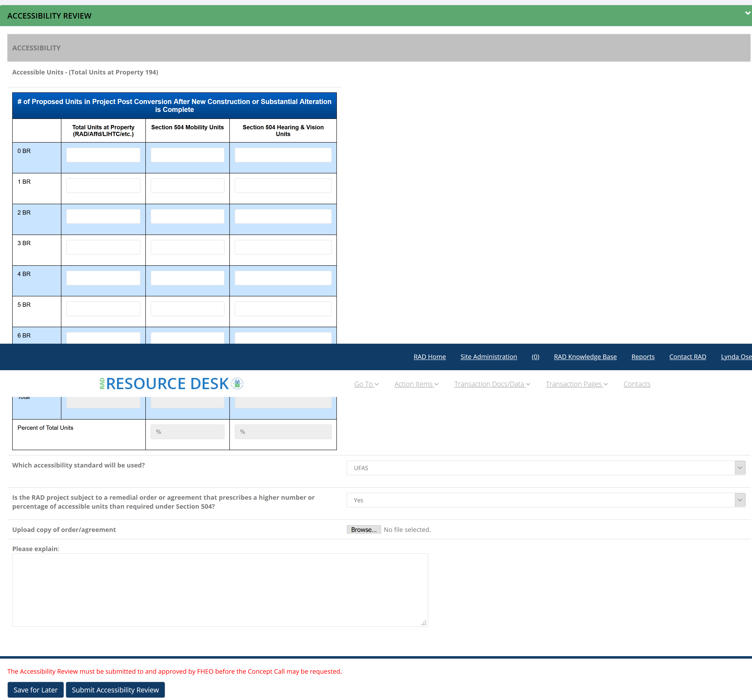The width and height of the screenshot is (752, 700).
Task: Click Browse to upload order/agreement
Action: (x=364, y=530)
